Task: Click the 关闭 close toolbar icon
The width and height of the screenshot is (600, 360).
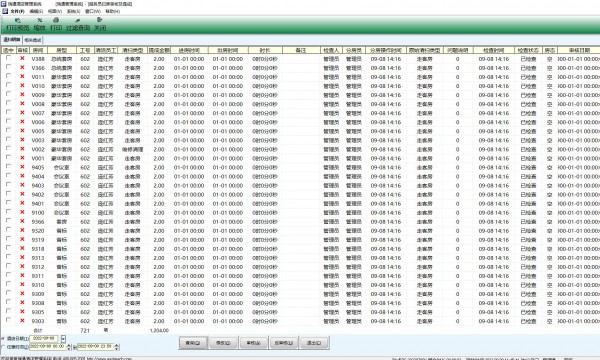Action: pyautogui.click(x=100, y=24)
